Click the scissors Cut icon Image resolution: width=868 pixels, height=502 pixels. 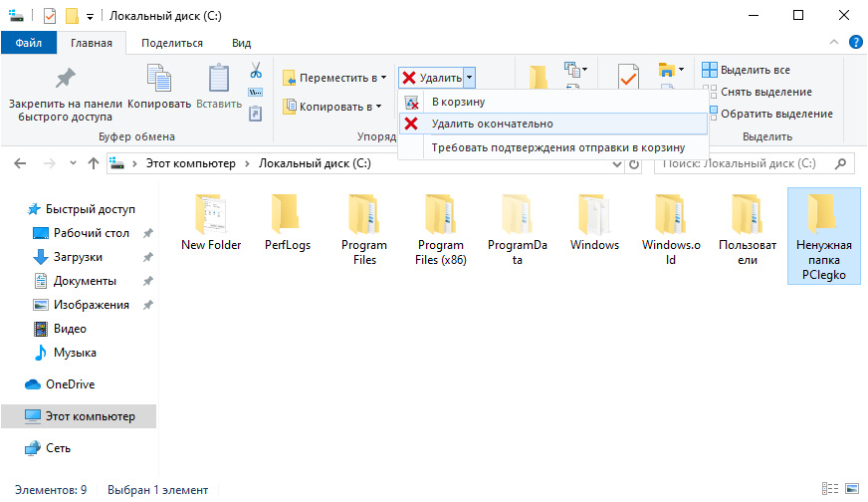coord(255,71)
